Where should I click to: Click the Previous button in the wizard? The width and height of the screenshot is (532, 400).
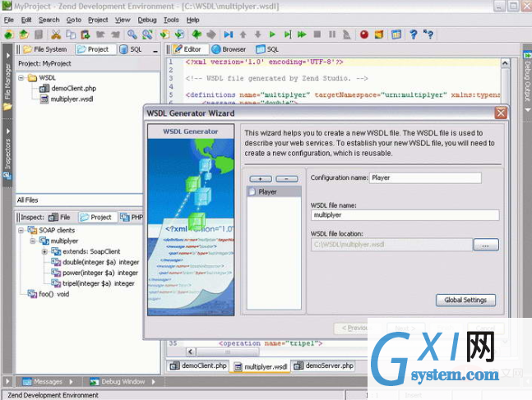click(x=354, y=329)
